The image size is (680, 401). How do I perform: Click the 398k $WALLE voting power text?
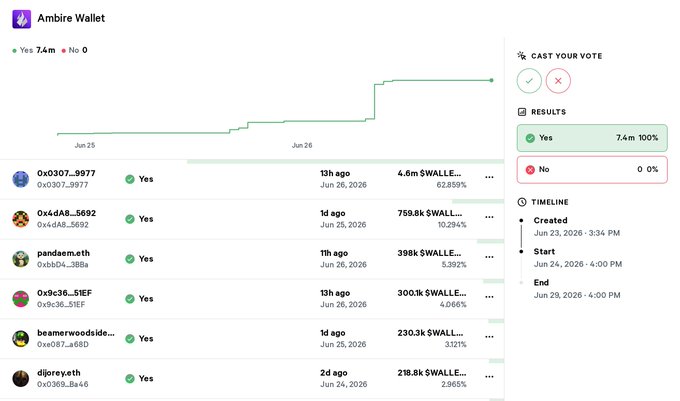tap(429, 253)
